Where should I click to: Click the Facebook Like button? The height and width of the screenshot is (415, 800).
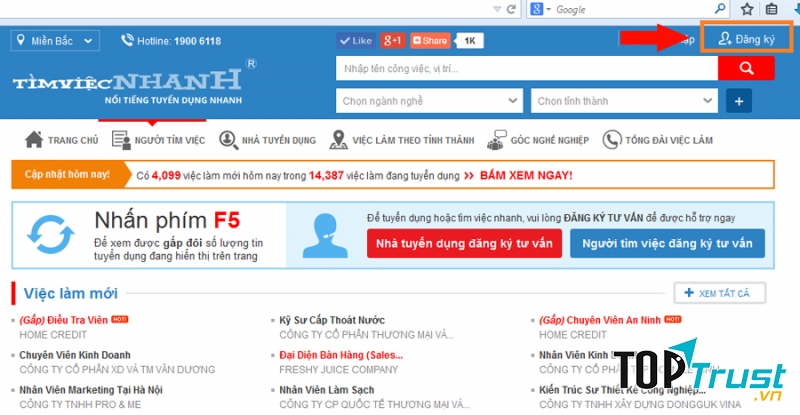pyautogui.click(x=355, y=41)
